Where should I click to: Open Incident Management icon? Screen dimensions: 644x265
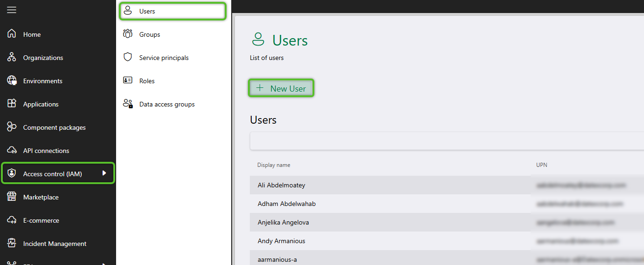click(12, 244)
